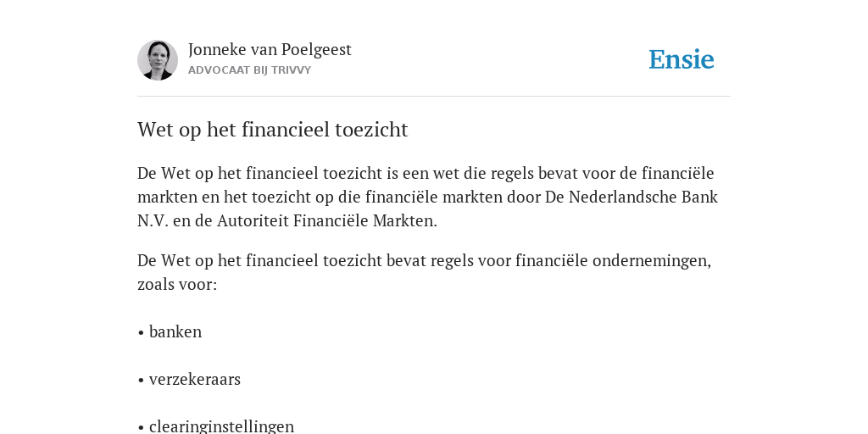
Task: Click 'N.V.' at start of third line
Action: (153, 221)
